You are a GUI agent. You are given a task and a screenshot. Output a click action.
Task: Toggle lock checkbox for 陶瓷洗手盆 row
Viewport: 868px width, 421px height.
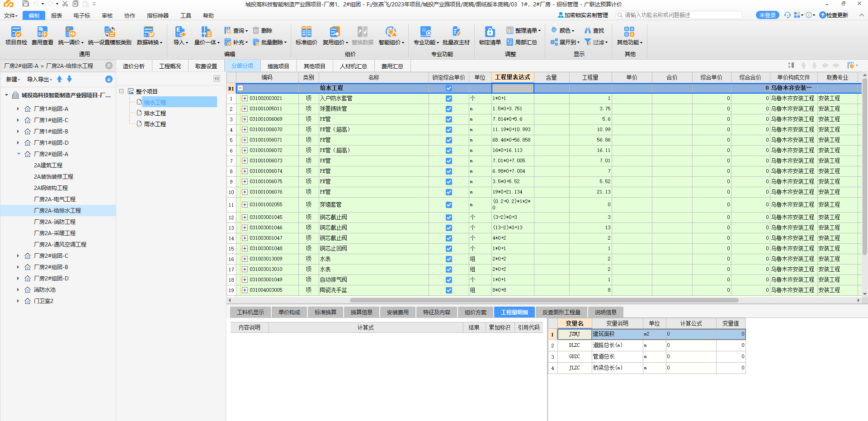point(449,290)
